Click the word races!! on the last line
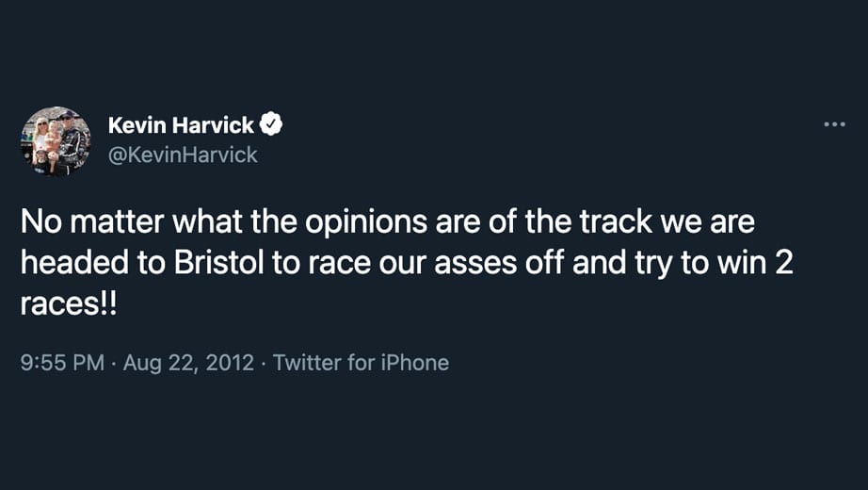This screenshot has height=490, width=868. click(x=69, y=303)
